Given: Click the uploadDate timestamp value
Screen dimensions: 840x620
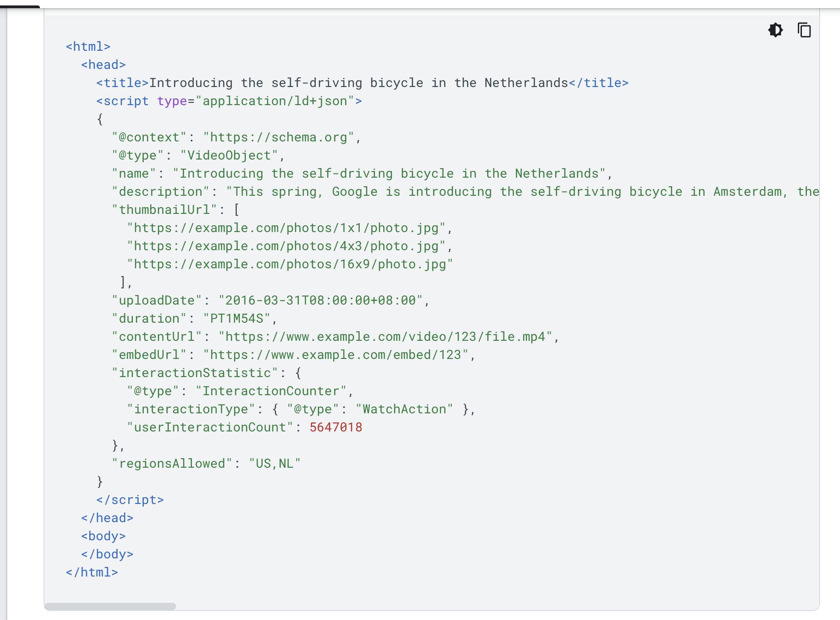Looking at the screenshot, I should 320,300.
